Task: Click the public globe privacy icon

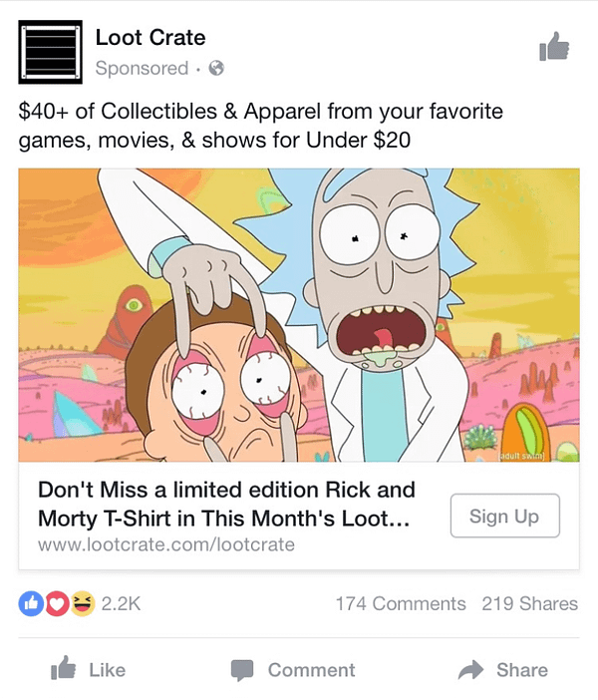Action: point(216,68)
